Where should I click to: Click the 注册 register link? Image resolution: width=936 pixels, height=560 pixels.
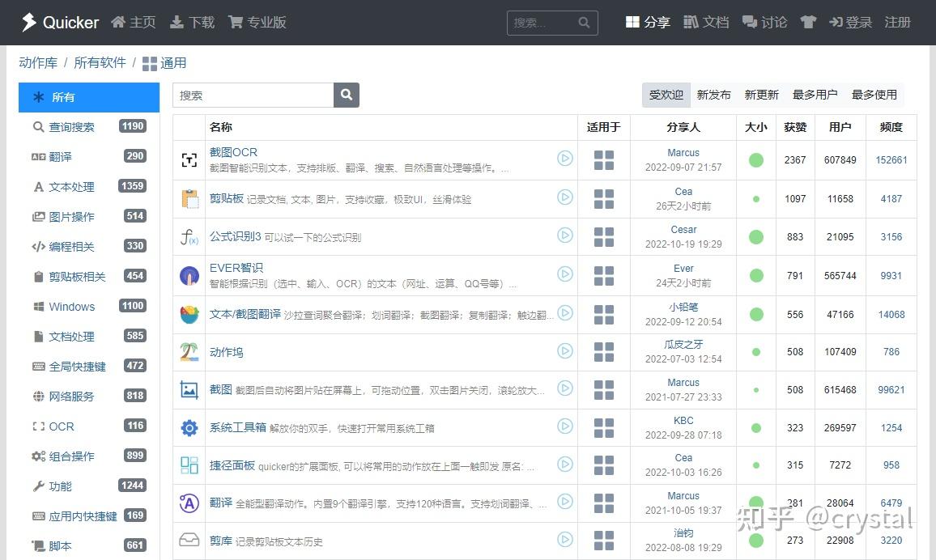(x=897, y=22)
